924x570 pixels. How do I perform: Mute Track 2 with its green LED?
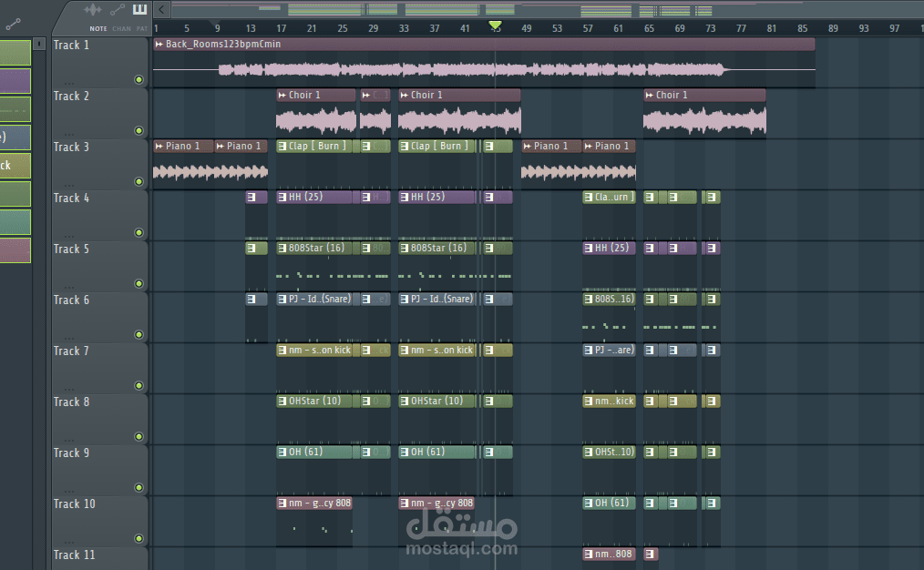139,131
